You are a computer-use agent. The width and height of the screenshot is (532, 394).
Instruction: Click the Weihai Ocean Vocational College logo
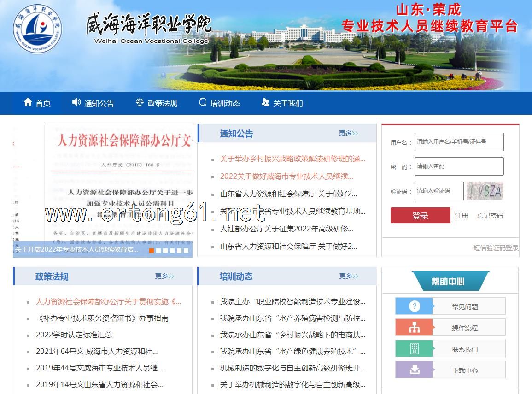[x=37, y=28]
